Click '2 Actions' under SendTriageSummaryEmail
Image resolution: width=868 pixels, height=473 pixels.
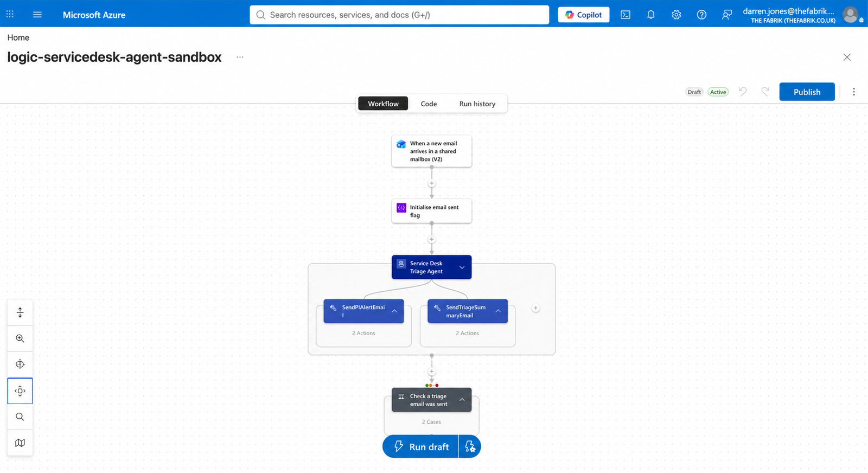(468, 333)
